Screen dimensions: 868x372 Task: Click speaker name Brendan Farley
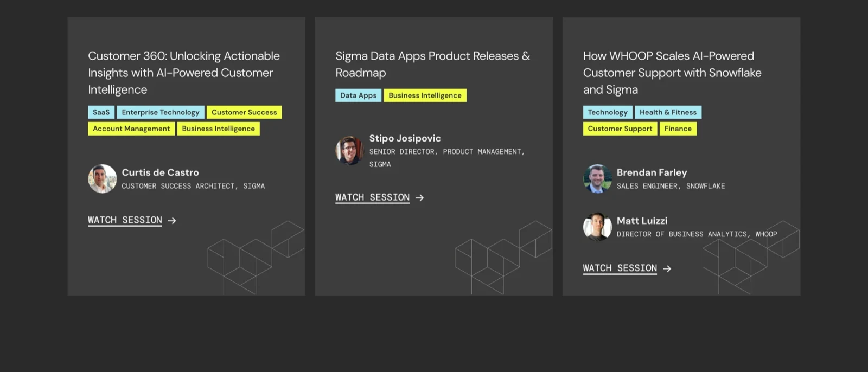652,172
